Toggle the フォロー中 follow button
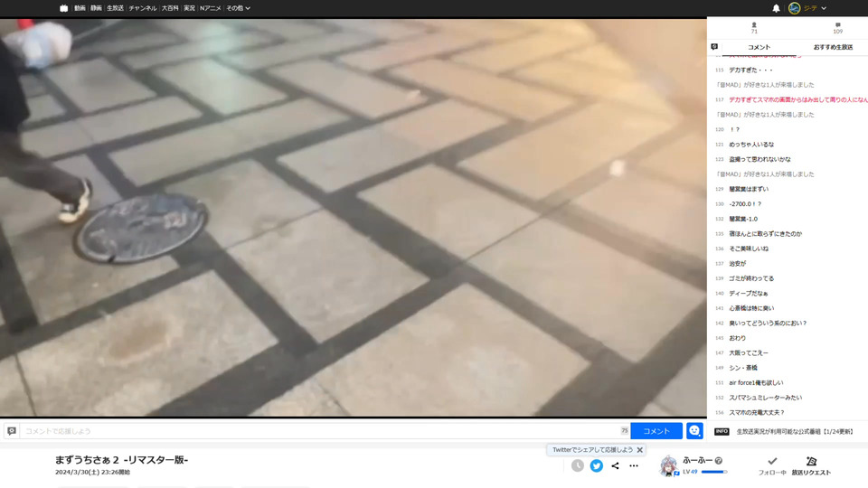The image size is (868, 488). coord(772,466)
